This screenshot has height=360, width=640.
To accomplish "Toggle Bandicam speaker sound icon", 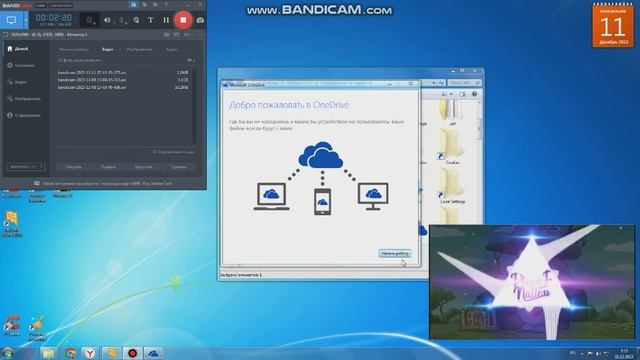I will pyautogui.click(x=107, y=20).
